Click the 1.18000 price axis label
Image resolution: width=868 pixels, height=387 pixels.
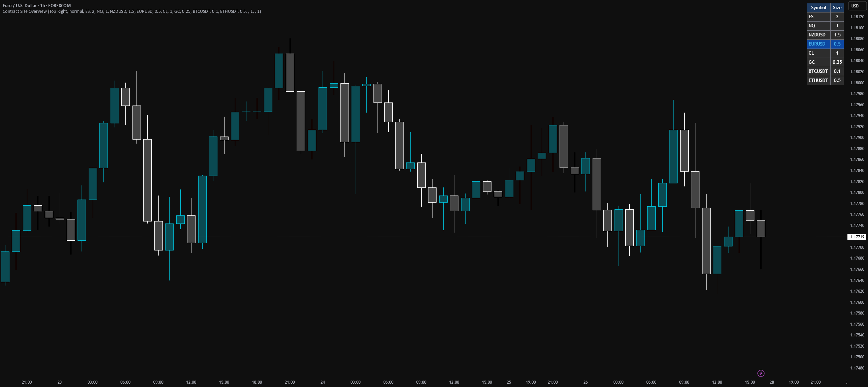coord(857,83)
